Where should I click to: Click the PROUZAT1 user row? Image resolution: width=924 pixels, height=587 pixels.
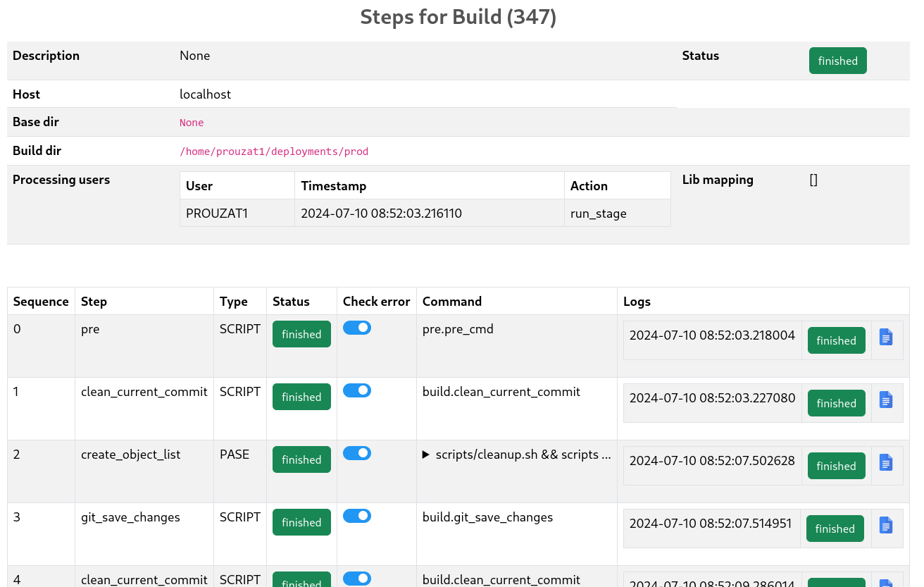[x=425, y=213]
